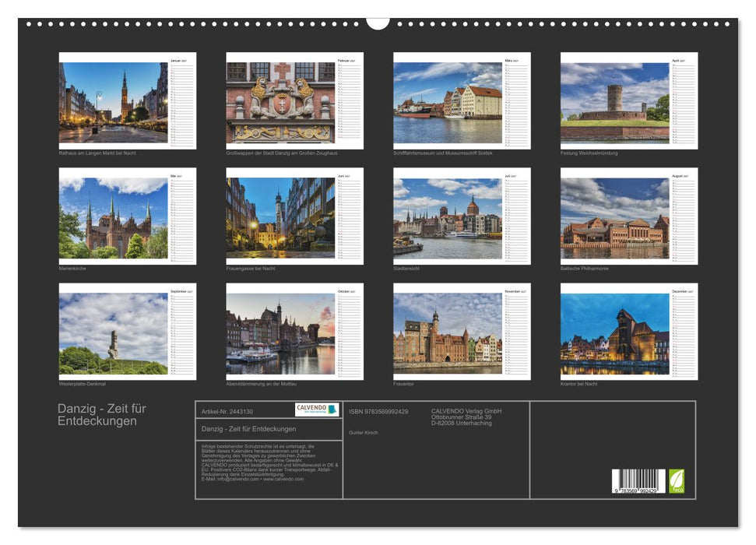Click the green eco leaf icon

tap(676, 481)
